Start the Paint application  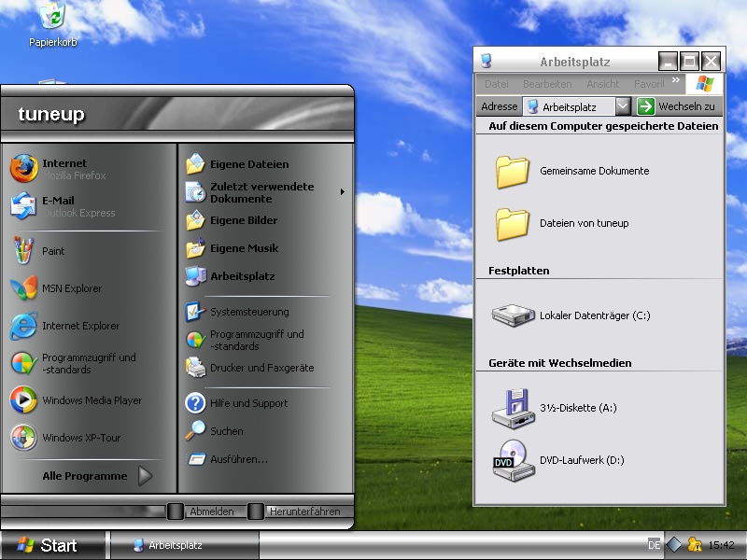tap(53, 251)
